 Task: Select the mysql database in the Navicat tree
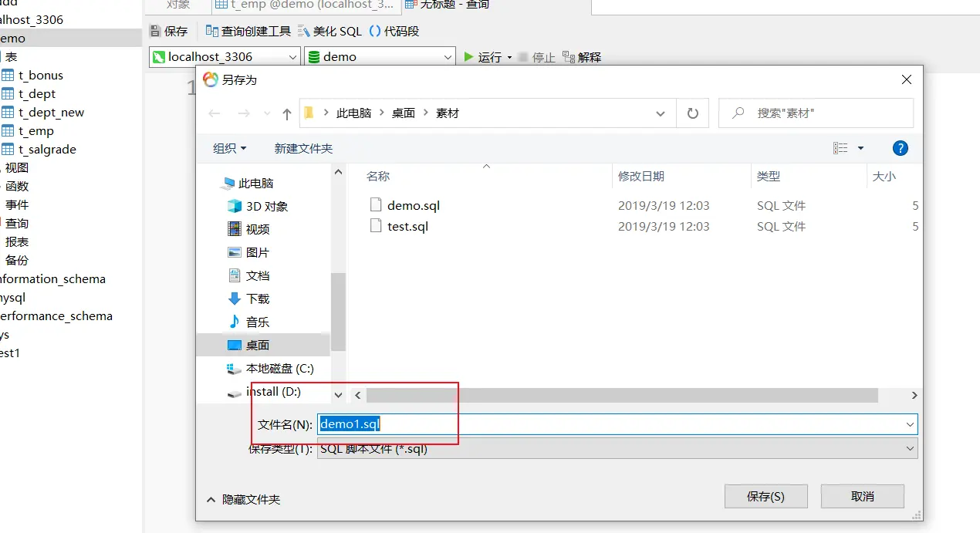click(x=13, y=297)
